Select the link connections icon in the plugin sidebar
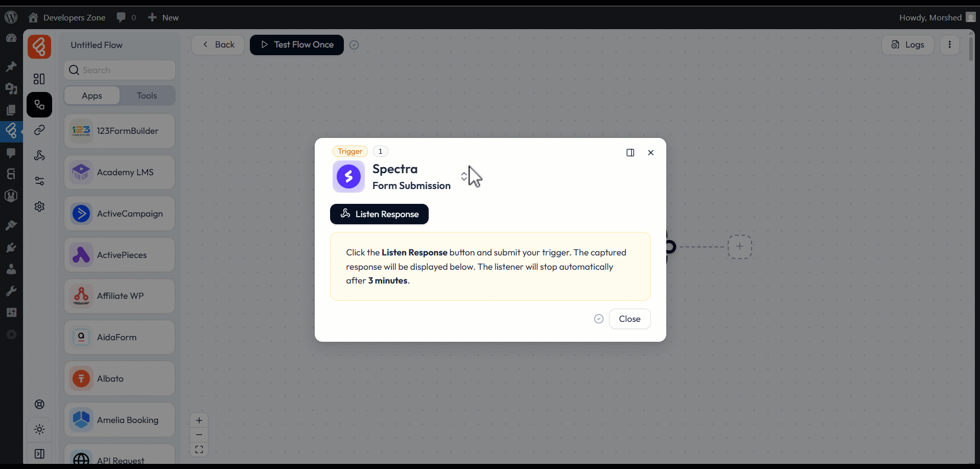This screenshot has height=469, width=980. click(x=39, y=130)
